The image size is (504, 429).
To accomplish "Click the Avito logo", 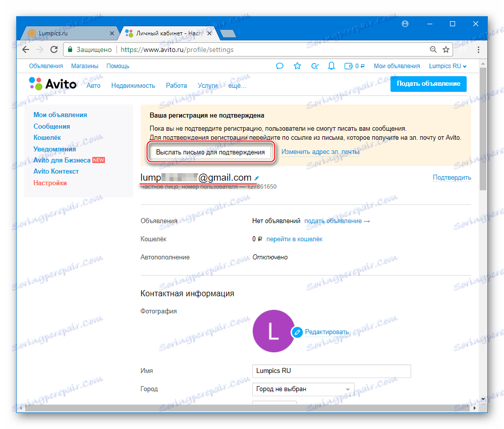I will (52, 84).
